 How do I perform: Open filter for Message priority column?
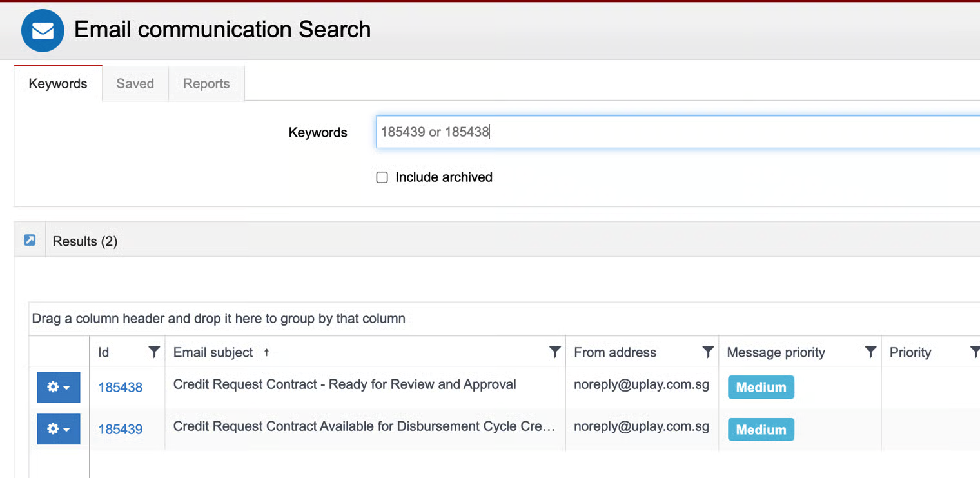click(870, 352)
